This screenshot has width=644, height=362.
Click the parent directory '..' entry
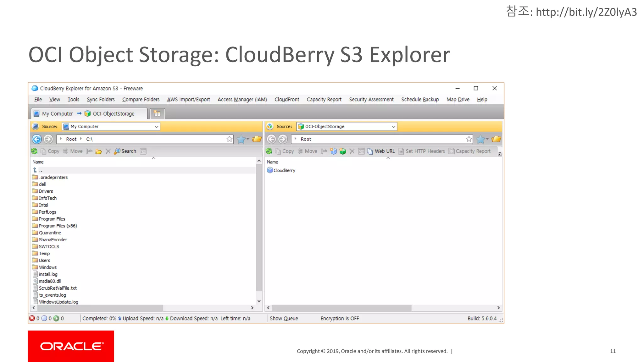point(38,170)
